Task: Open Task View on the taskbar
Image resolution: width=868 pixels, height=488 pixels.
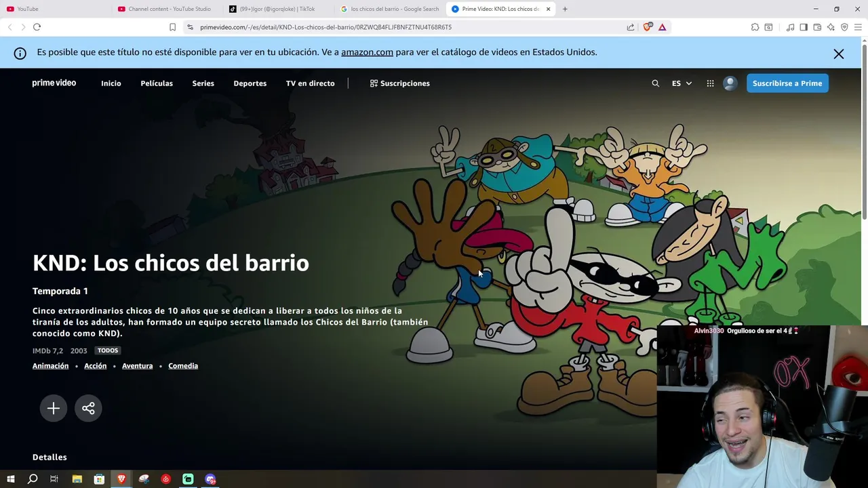Action: tap(54, 479)
